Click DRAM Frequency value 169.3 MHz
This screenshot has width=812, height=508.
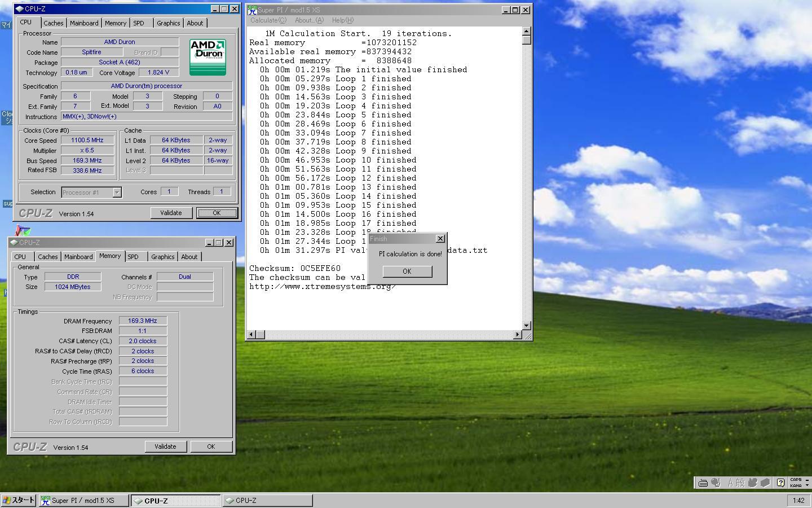[143, 321]
